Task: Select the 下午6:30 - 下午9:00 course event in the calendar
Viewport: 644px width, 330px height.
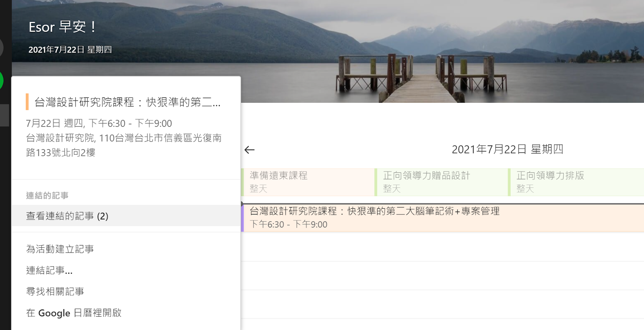Action: [x=443, y=218]
